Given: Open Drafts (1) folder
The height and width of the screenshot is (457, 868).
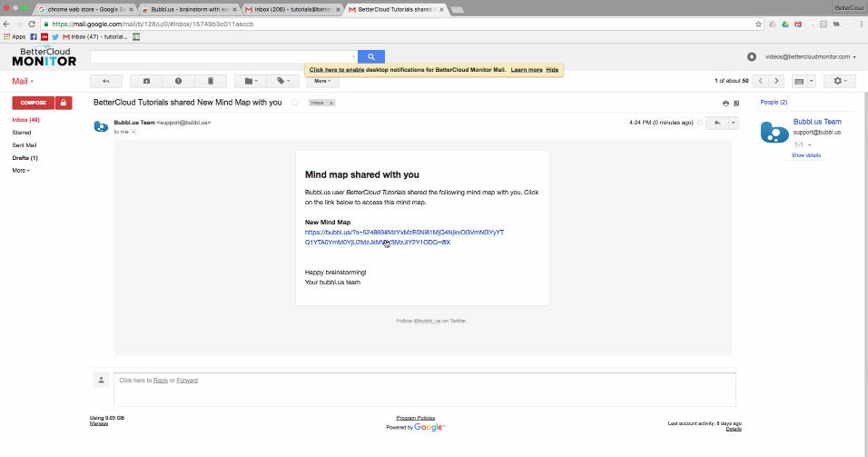Looking at the screenshot, I should (25, 158).
